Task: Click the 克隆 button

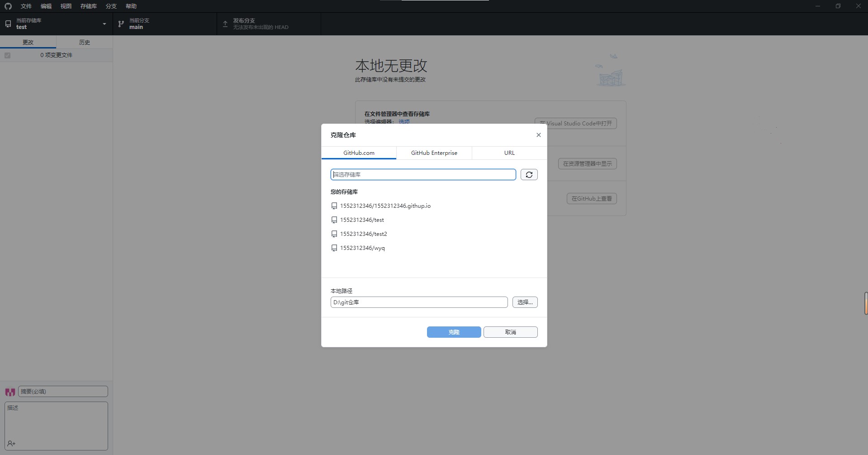Action: pos(454,332)
